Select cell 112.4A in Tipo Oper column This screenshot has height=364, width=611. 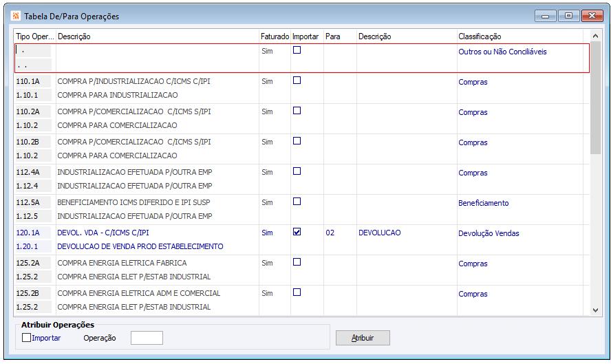(x=33, y=172)
